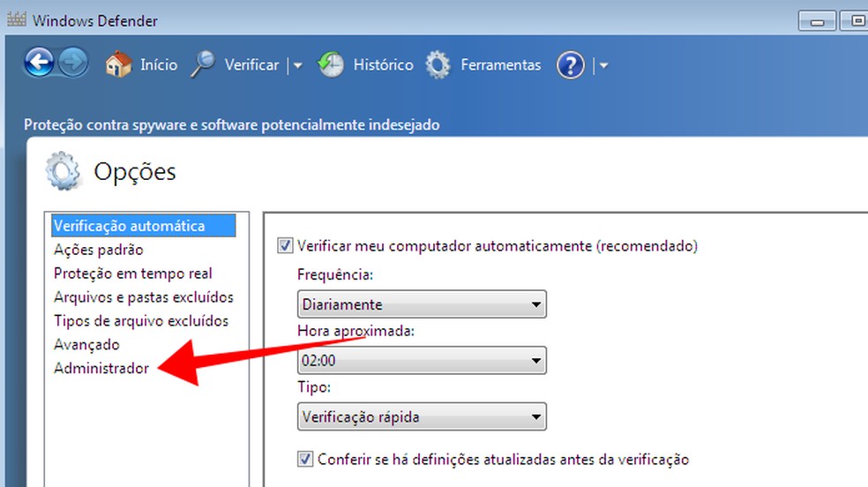This screenshot has height=487, width=868.
Task: Select Tipos de arquivo excluídos option
Action: tap(141, 321)
